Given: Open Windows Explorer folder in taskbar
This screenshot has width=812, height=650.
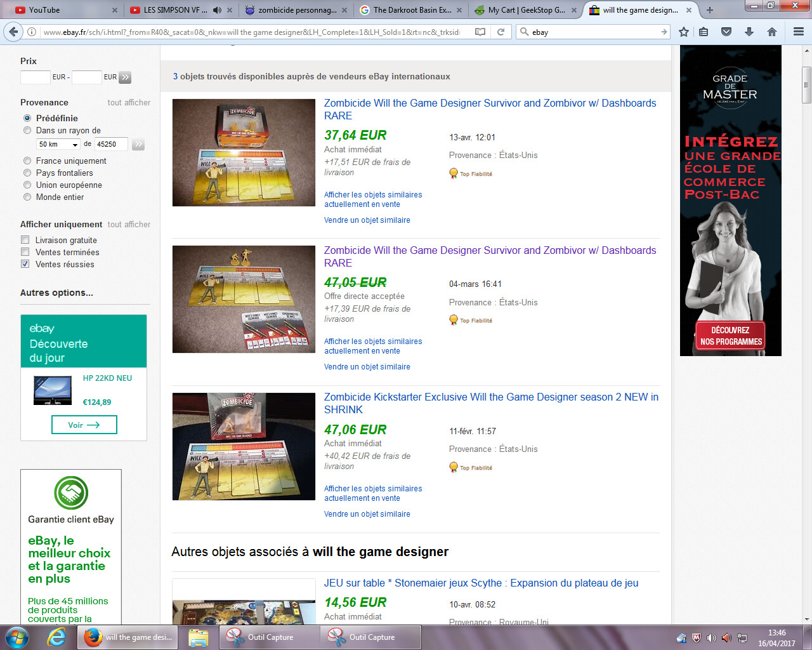Looking at the screenshot, I should [x=198, y=637].
